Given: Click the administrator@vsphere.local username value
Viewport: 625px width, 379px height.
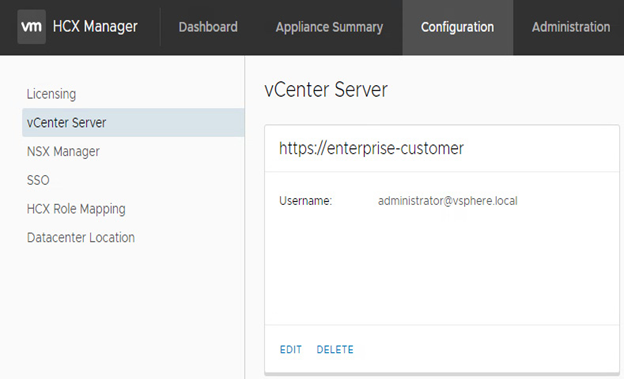Looking at the screenshot, I should 448,200.
